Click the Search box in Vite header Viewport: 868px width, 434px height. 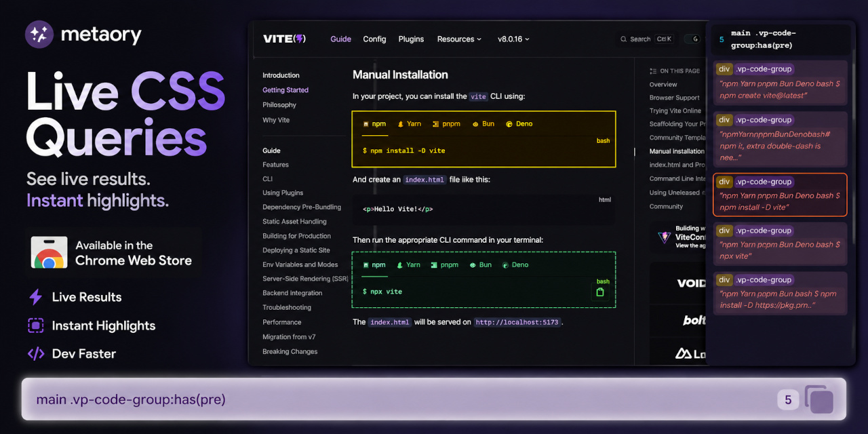[646, 39]
